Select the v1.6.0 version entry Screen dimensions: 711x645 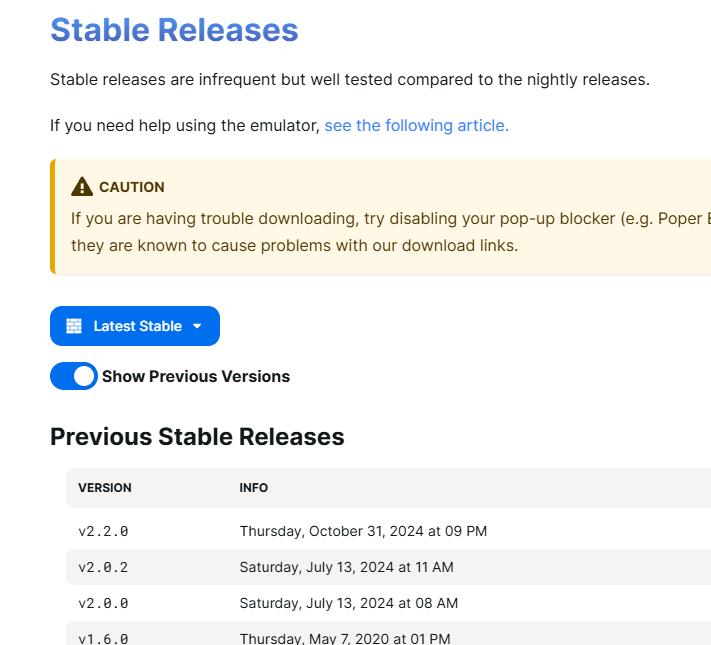point(103,638)
